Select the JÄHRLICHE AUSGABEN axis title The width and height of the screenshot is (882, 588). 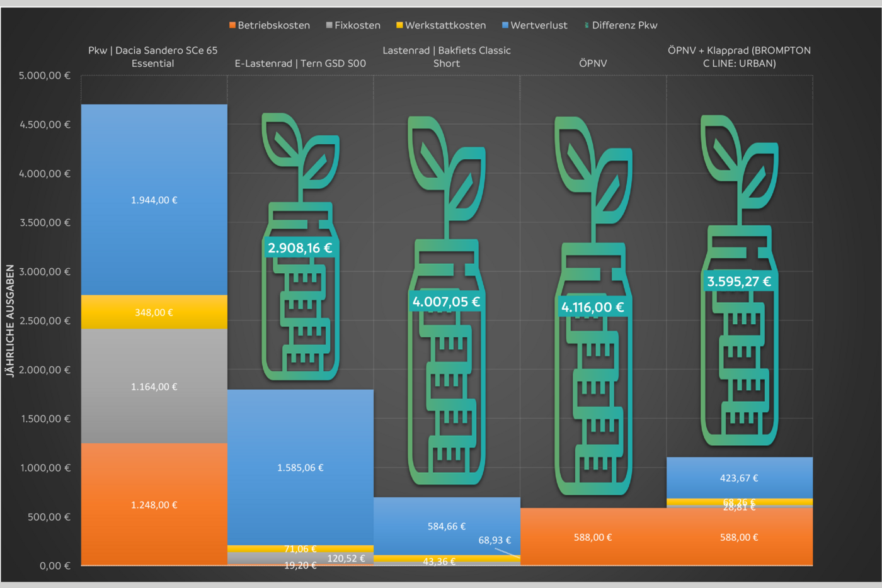[10, 320]
